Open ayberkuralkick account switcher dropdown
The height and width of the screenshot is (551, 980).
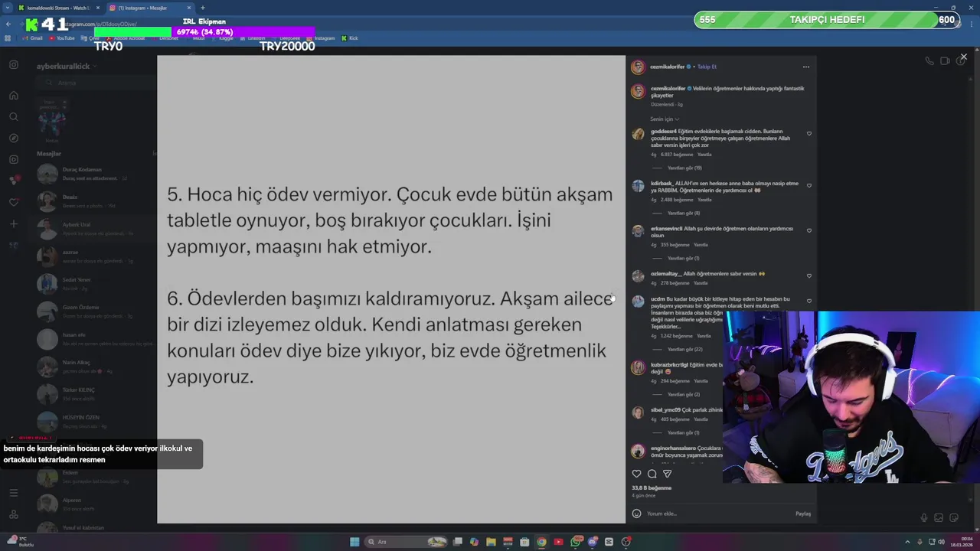click(x=67, y=67)
